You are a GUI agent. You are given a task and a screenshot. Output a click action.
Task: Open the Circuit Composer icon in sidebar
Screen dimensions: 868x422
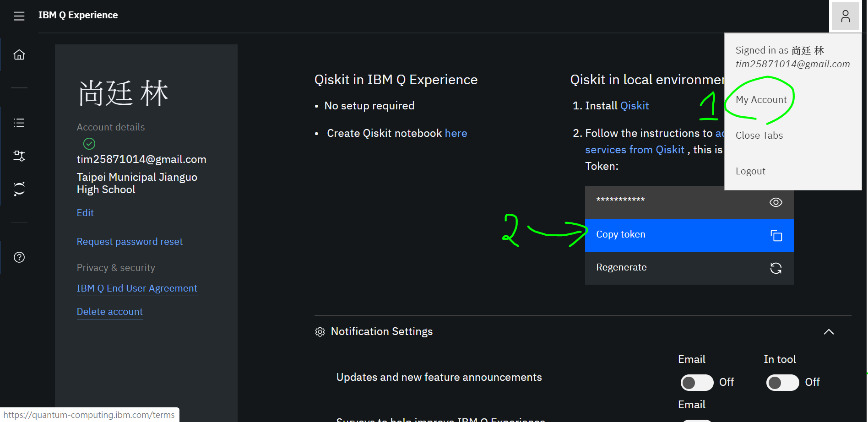click(x=19, y=156)
